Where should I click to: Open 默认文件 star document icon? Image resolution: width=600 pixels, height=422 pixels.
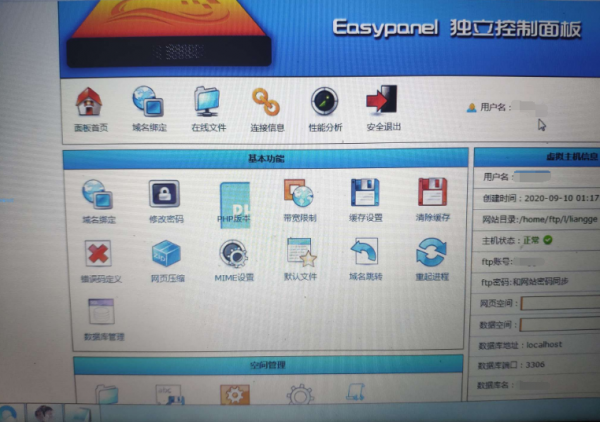302,252
